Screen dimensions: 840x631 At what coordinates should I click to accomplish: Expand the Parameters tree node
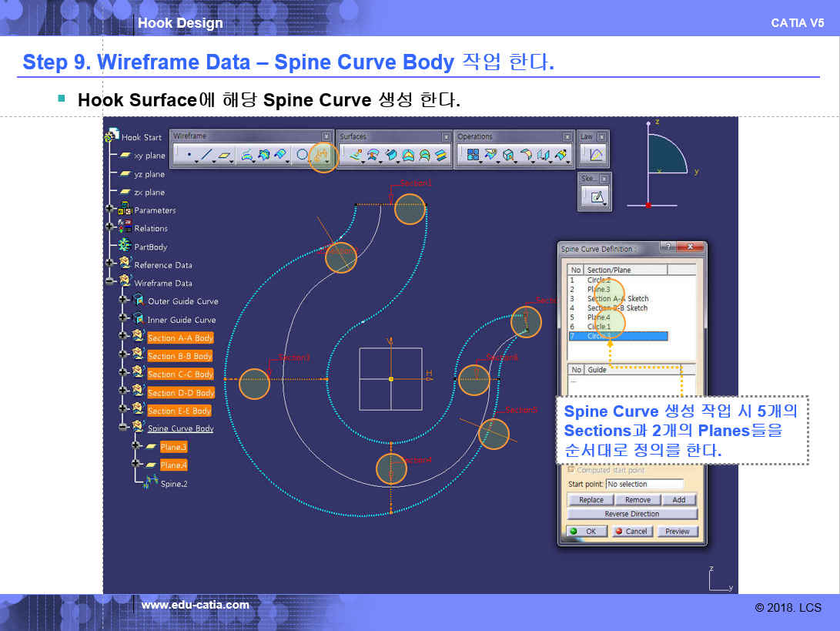point(110,210)
